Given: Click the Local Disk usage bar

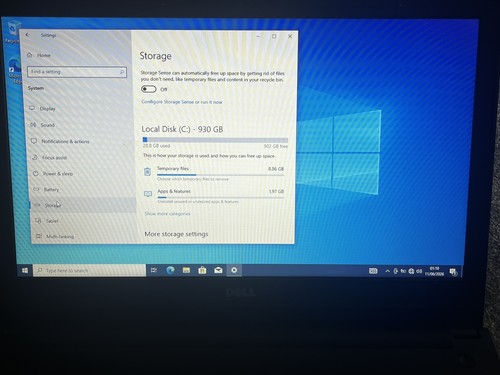Looking at the screenshot, I should [x=215, y=140].
